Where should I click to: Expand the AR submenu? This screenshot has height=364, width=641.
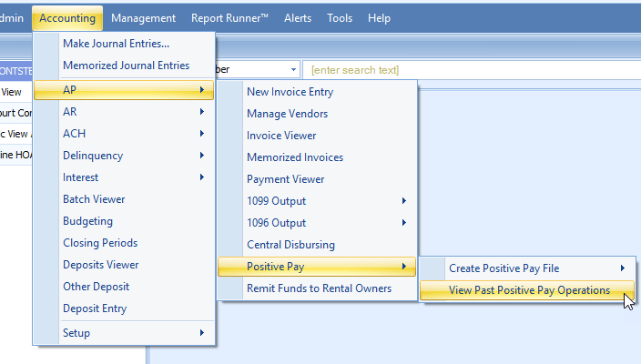pos(124,112)
